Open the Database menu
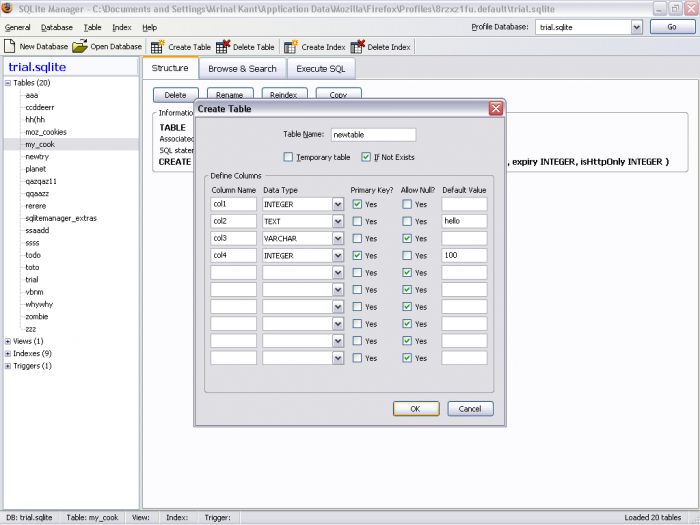Viewport: 700px width, 525px height. (x=57, y=28)
